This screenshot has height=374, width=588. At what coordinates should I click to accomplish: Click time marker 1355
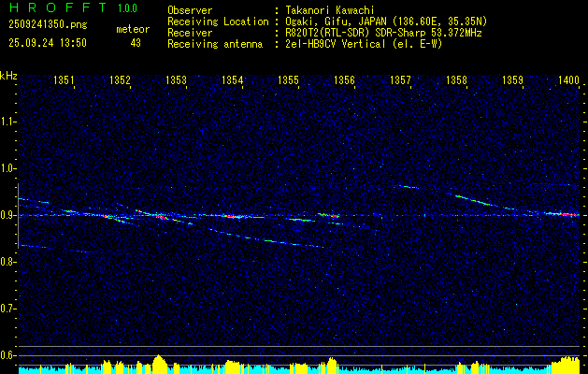tap(288, 80)
